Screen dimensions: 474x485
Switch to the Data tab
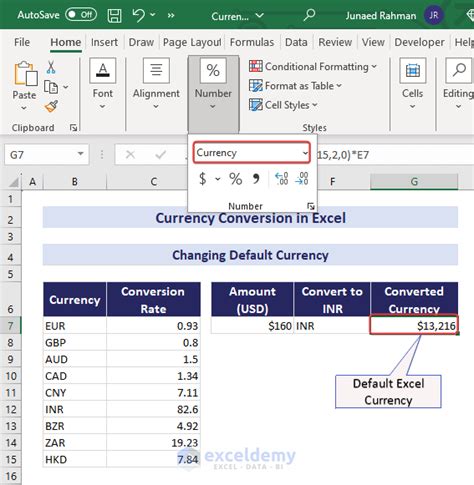click(296, 42)
